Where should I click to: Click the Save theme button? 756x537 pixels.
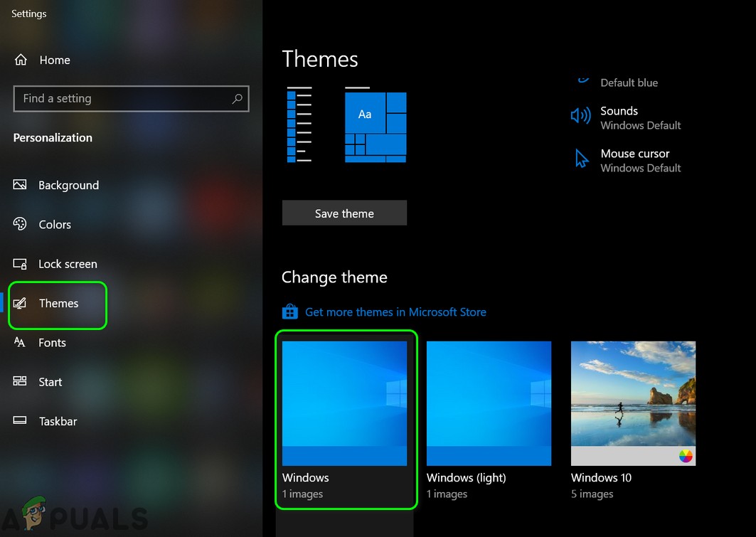coord(344,213)
